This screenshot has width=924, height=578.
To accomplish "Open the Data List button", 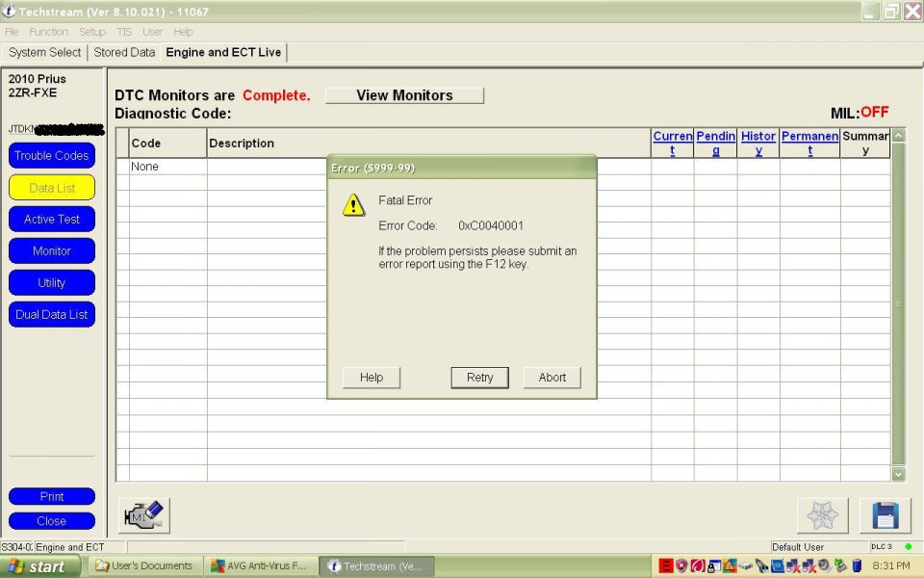I will [x=52, y=188].
